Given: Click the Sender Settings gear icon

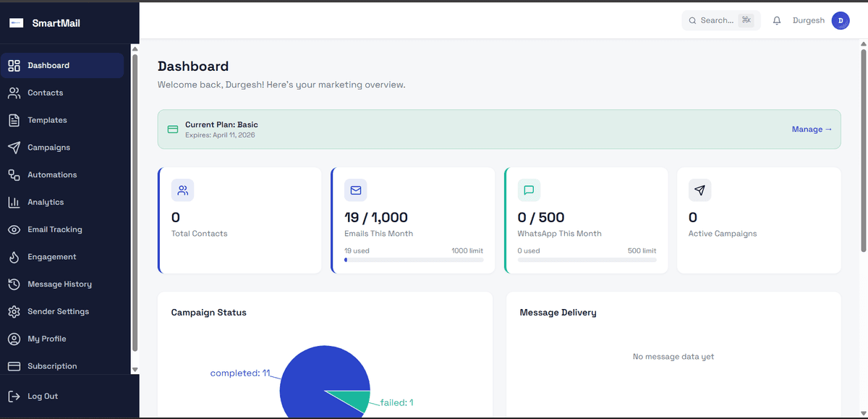Looking at the screenshot, I should (x=14, y=312).
